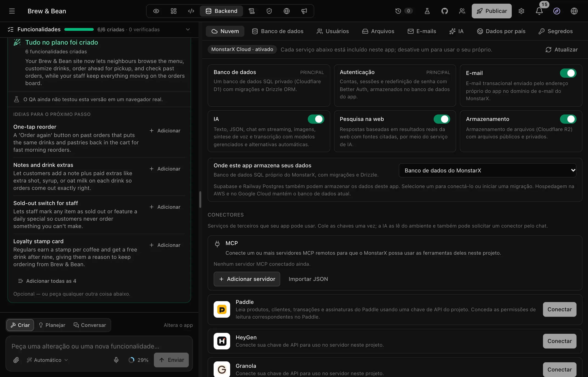Add Sold-out switch for staff idea
This screenshot has height=377, width=588.
(165, 207)
